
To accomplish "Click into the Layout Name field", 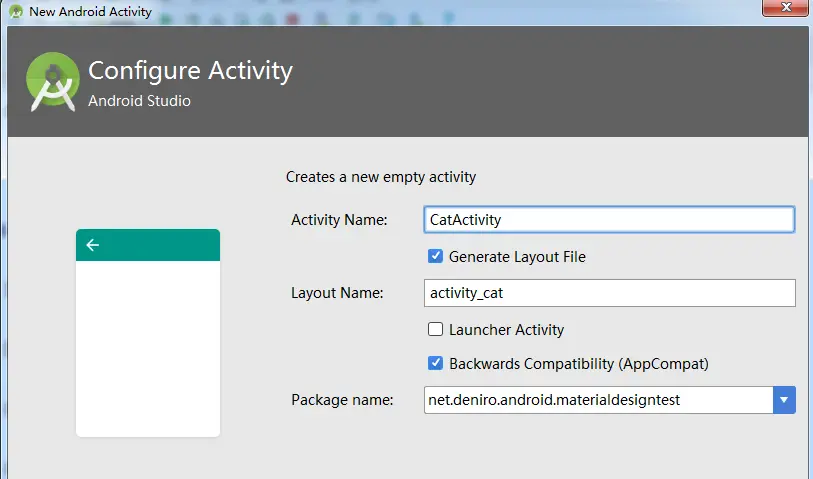I will (x=608, y=293).
